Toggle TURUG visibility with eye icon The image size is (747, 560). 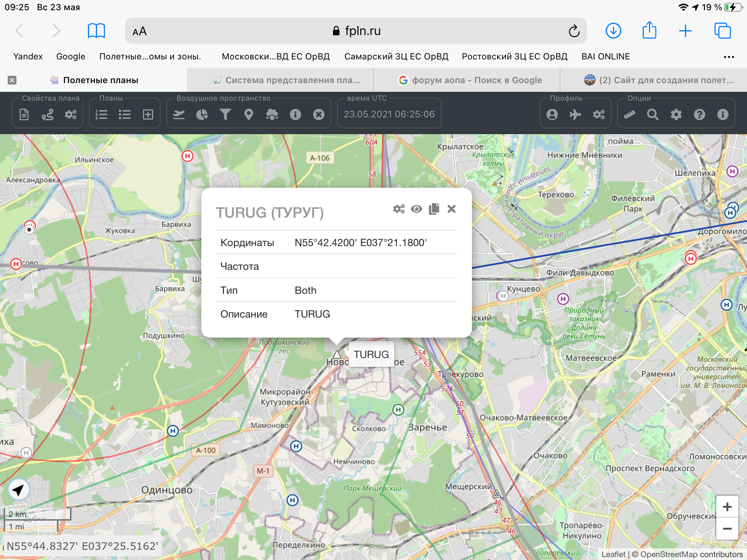(x=416, y=209)
